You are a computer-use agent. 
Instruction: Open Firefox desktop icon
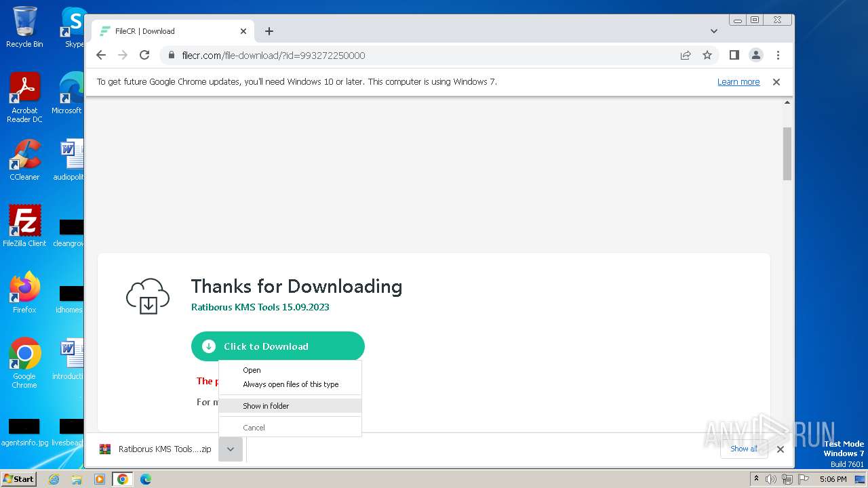pos(24,292)
